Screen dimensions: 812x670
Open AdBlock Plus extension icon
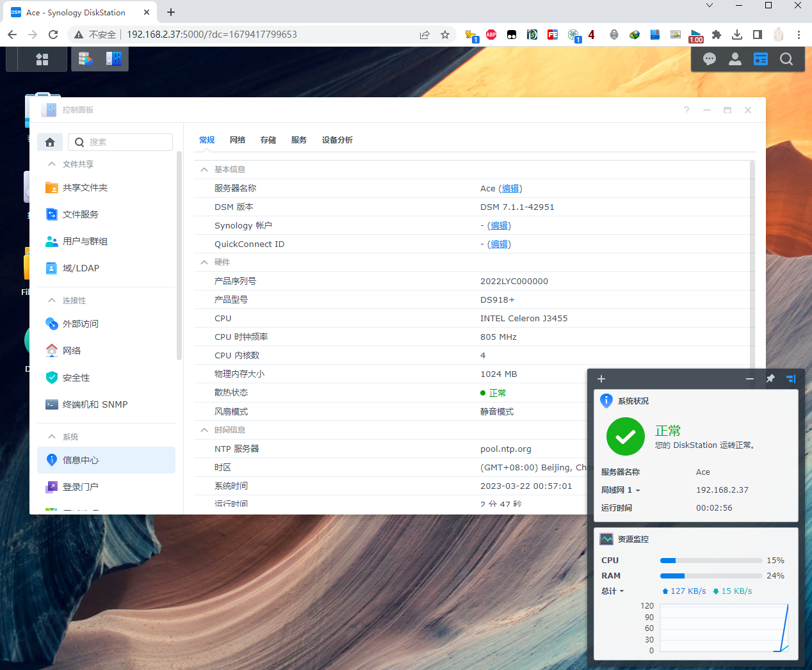(x=491, y=35)
